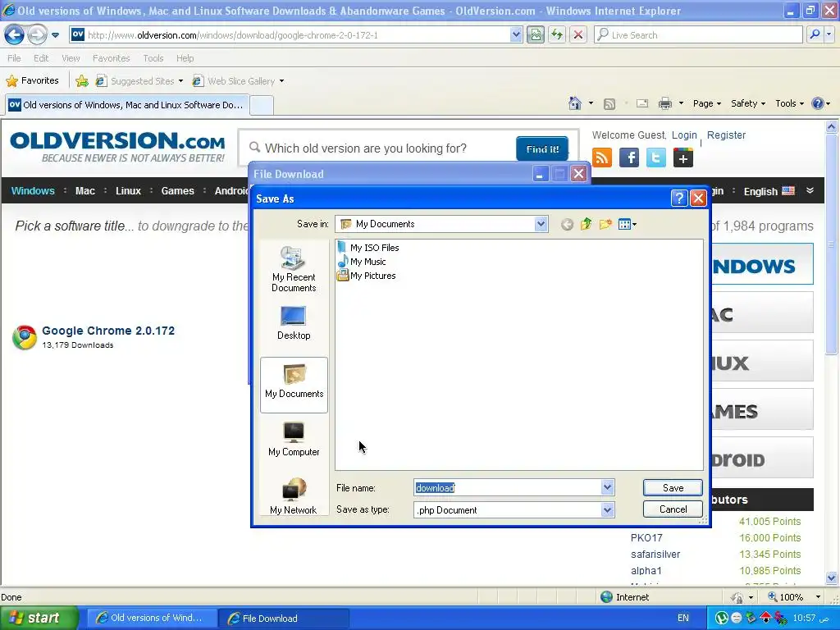Click the OldVersion.com logo
The width and height of the screenshot is (840, 630).
click(117, 148)
